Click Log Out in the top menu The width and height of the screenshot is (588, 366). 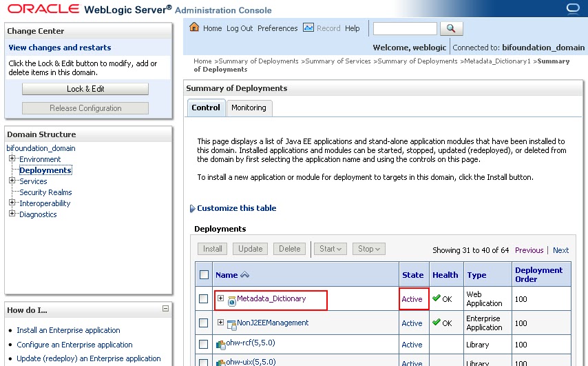click(x=240, y=28)
